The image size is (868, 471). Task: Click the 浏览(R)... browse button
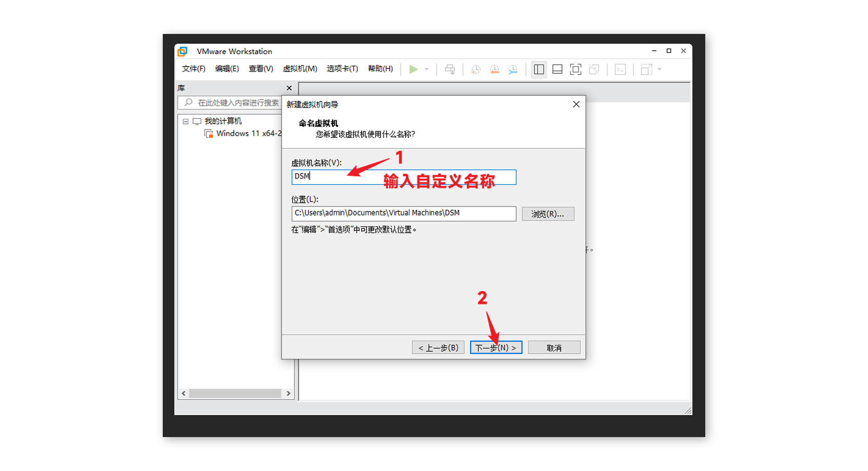548,214
